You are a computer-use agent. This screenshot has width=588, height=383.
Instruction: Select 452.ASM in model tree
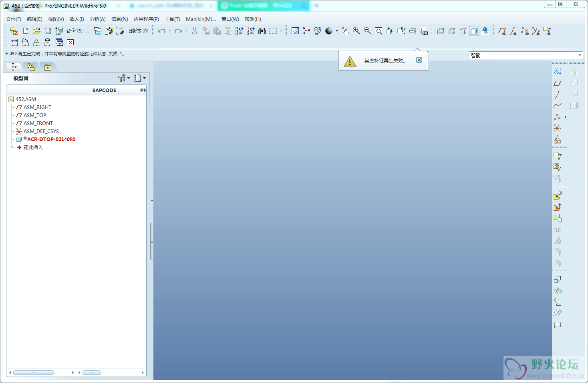(26, 99)
